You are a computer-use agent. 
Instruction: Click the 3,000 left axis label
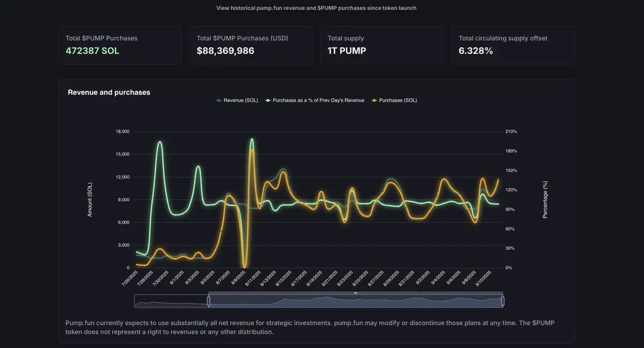(x=124, y=245)
